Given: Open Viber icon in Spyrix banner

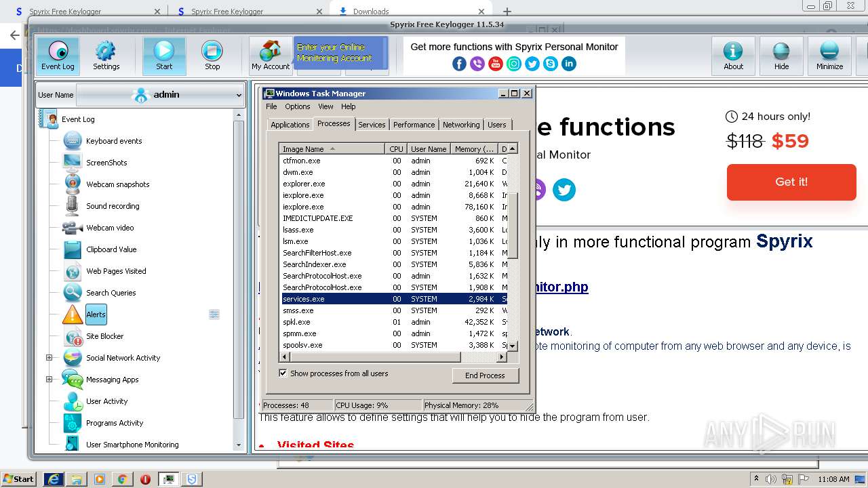Looking at the screenshot, I should (477, 64).
